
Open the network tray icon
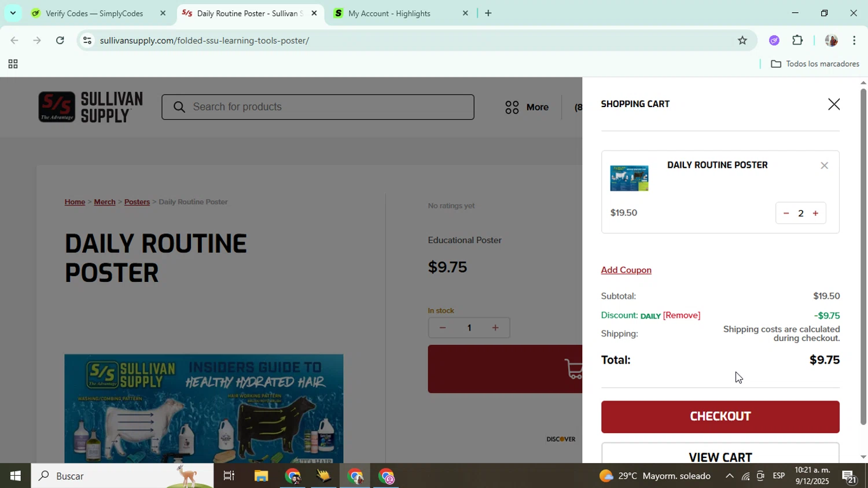tap(745, 476)
